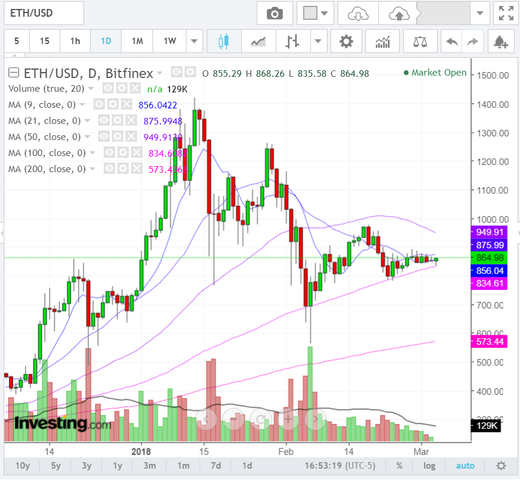
Task: Save chart layout via cloud upload icon
Action: (399, 13)
